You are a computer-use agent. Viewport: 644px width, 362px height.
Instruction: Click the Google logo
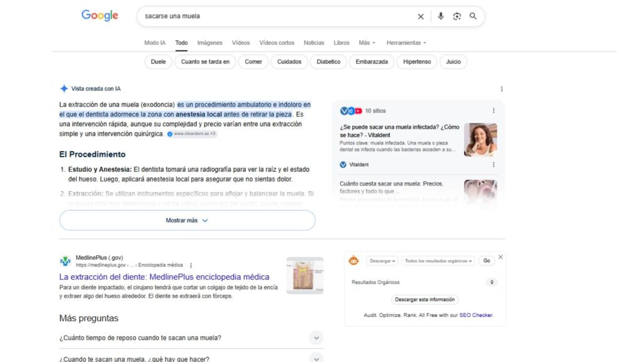[x=100, y=16]
